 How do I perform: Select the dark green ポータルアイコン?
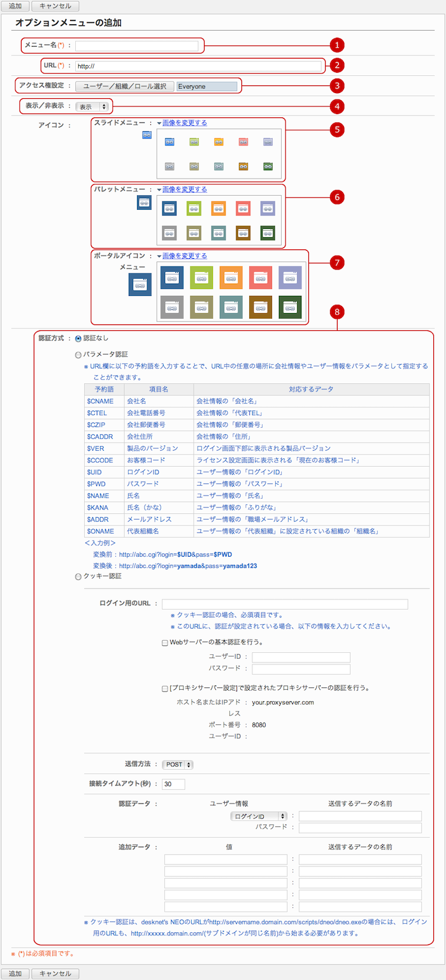(290, 307)
